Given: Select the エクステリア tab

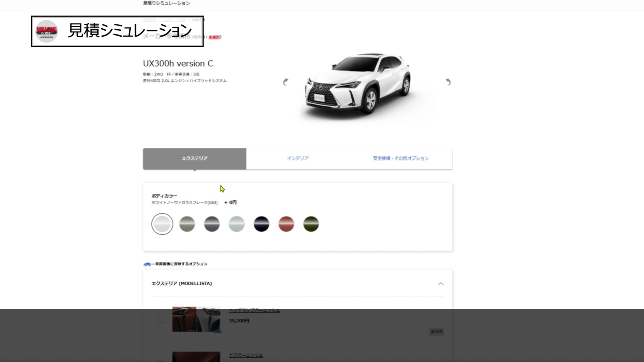Looking at the screenshot, I should (x=195, y=158).
